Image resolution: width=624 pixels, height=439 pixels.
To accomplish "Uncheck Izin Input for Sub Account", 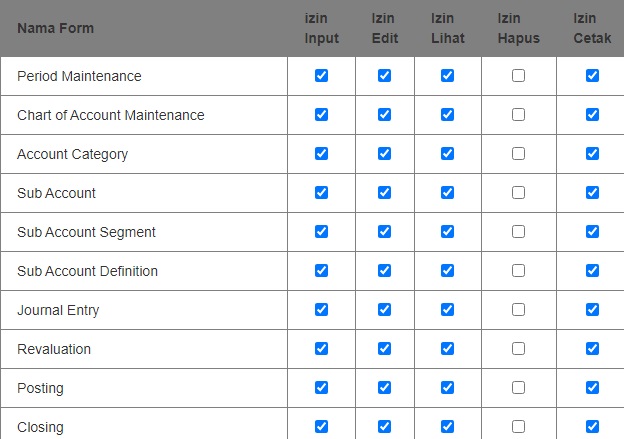I will (321, 193).
